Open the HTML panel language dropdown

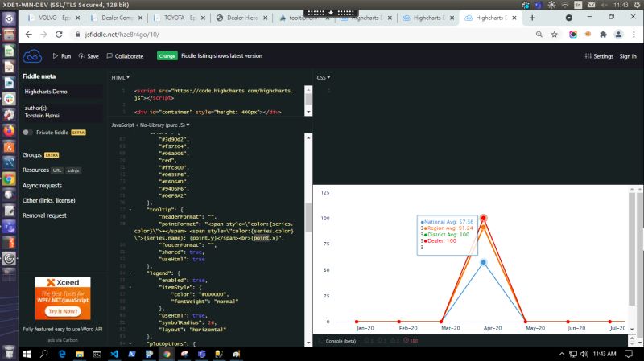(120, 77)
